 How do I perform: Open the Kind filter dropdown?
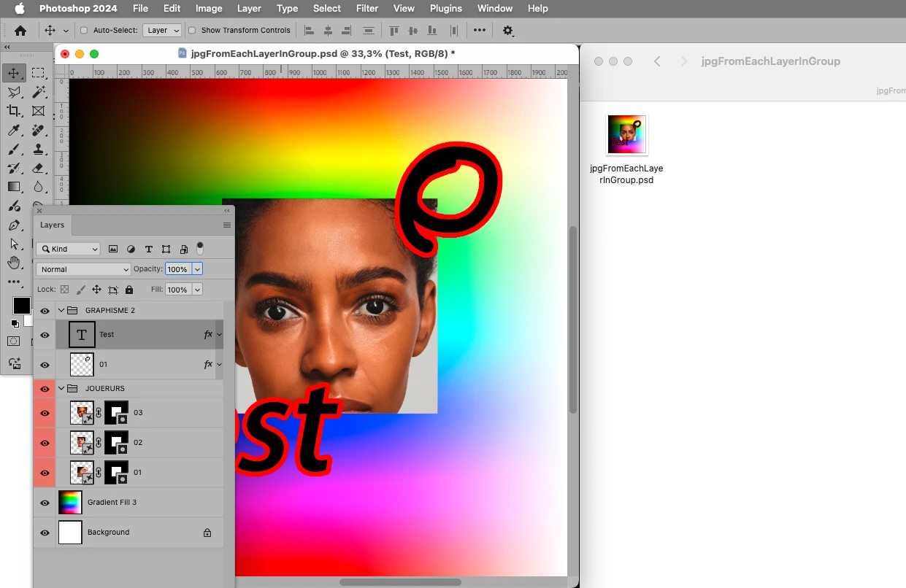[x=68, y=249]
